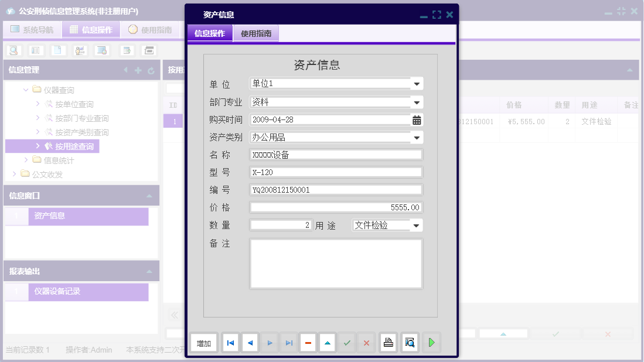Open the 用途 dropdown in the form
Viewport: 644px width, 362px height.
(417, 225)
